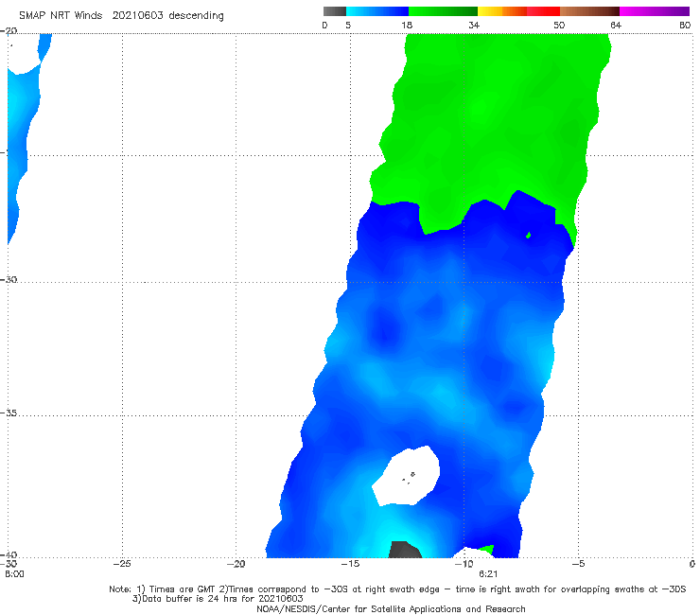The image size is (700, 615).
Task: Click the swath time label '8:21'
Action: (488, 574)
